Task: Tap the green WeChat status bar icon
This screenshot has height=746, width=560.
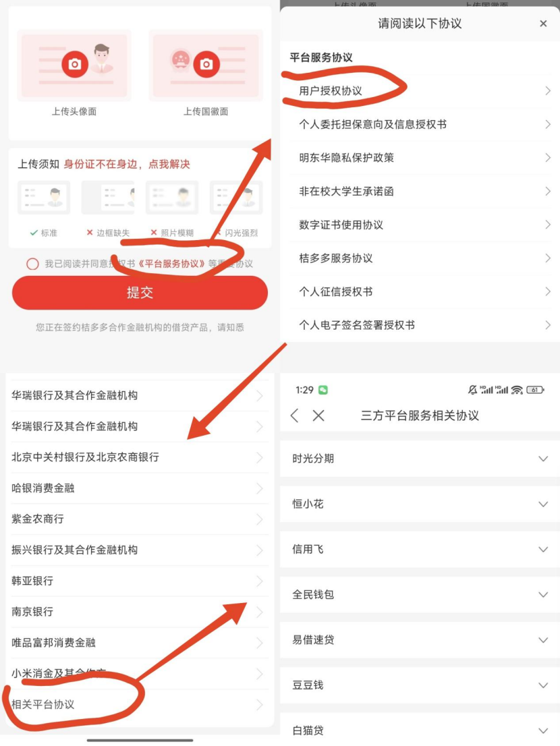Action: [323, 390]
